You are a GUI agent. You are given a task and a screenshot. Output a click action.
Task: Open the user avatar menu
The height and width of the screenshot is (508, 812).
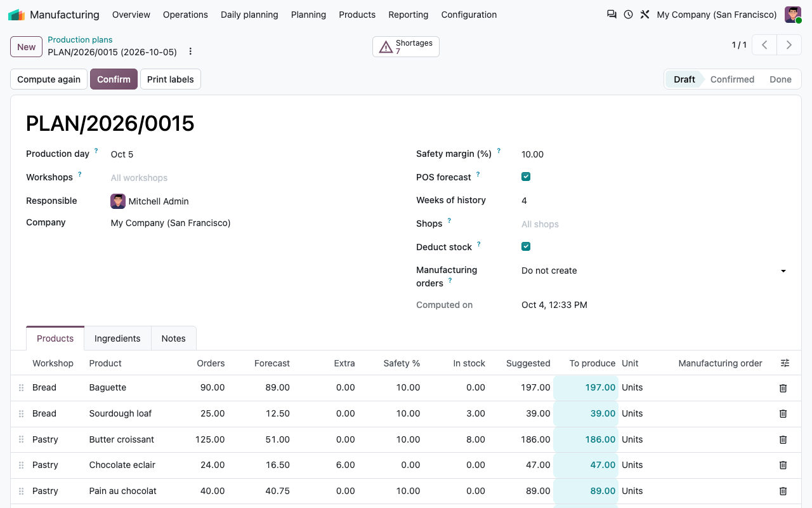[x=793, y=15]
